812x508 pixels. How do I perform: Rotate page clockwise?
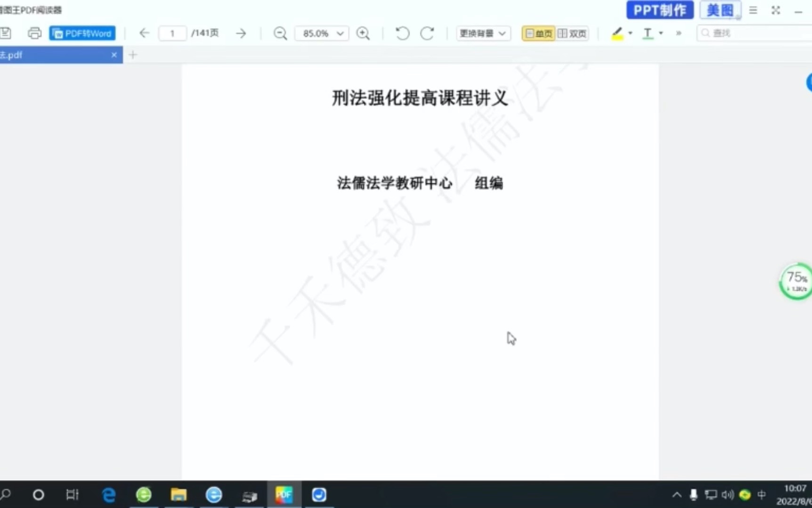click(427, 33)
